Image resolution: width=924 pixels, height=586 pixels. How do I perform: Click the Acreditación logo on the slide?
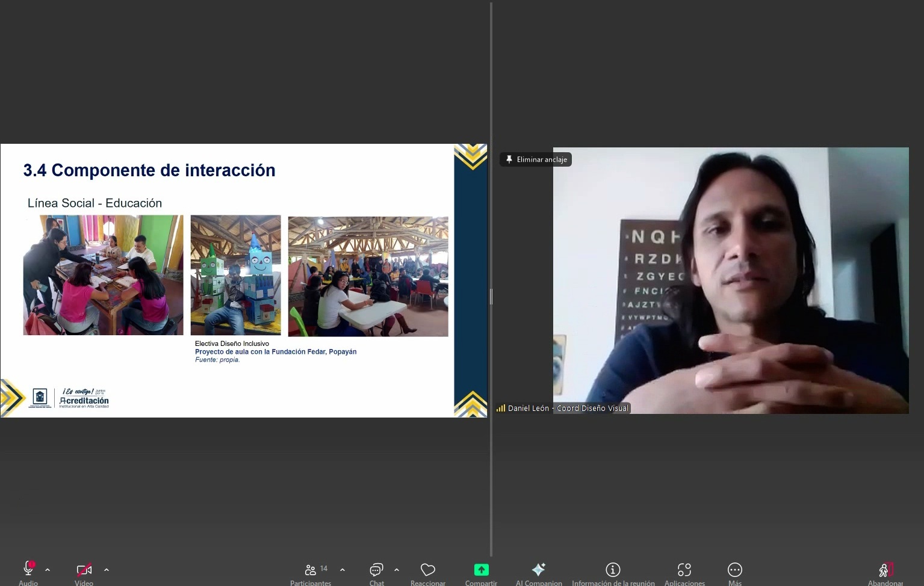click(x=84, y=398)
